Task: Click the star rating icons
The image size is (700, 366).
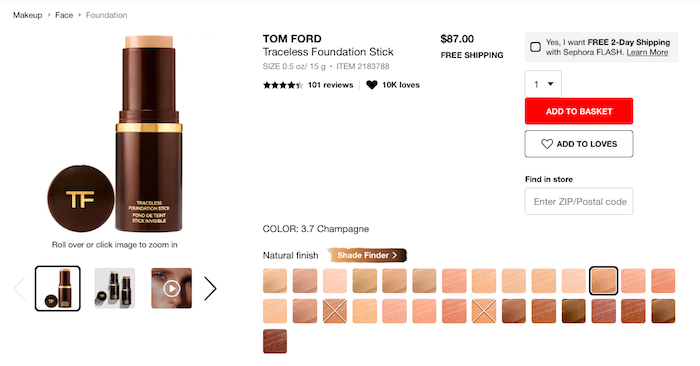Action: 283,85
